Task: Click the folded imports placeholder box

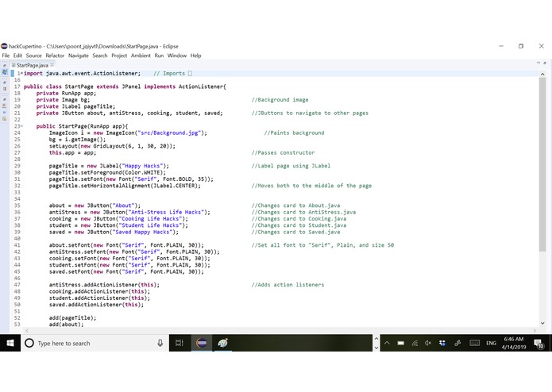Action: pyautogui.click(x=190, y=73)
